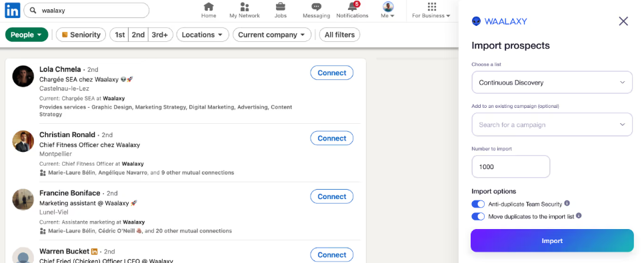644x263 pixels.
Task: Go to LinkedIn Home
Action: (x=209, y=10)
